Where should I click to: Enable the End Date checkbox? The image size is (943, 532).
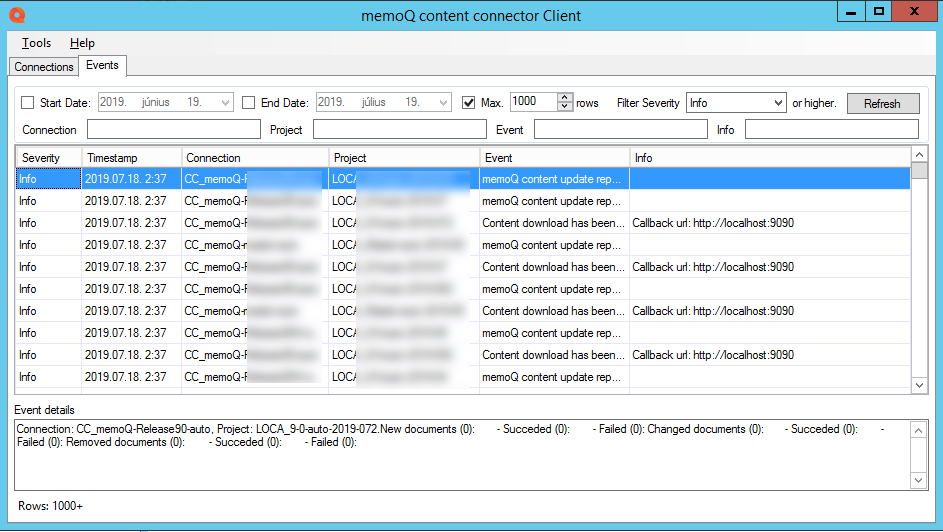(248, 103)
